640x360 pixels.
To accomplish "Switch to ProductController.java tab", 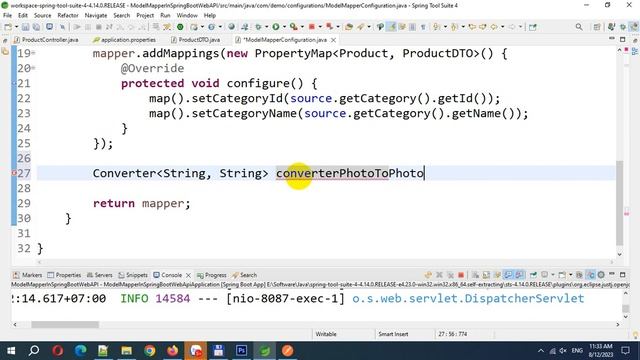I will (x=46, y=40).
